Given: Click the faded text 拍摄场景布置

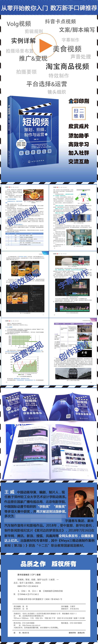Looking at the screenshot, I should (x=20, y=51).
